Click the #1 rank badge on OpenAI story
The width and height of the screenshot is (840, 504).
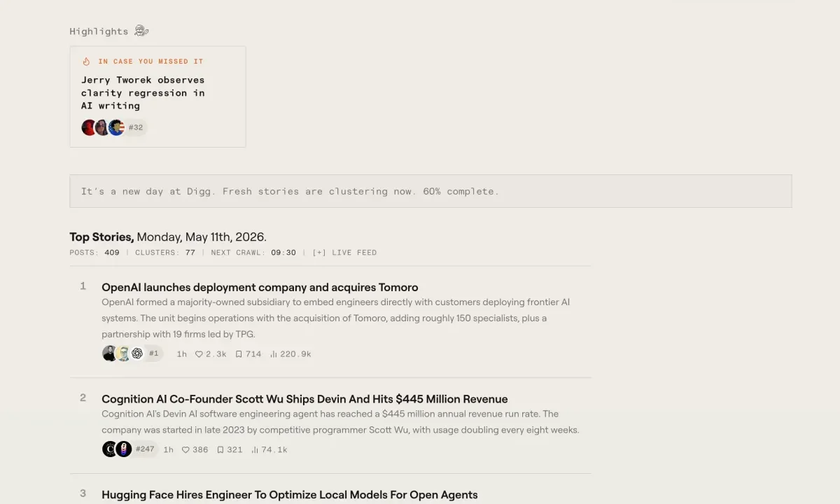[154, 353]
